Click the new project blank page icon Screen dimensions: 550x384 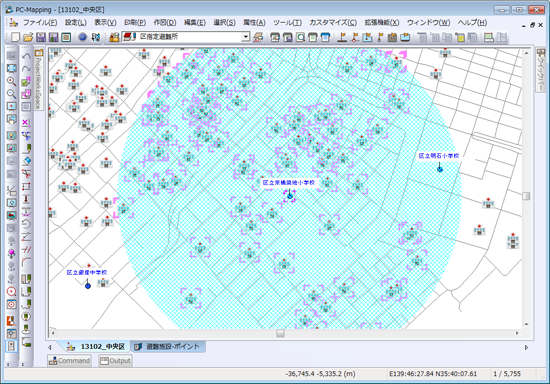15,37
